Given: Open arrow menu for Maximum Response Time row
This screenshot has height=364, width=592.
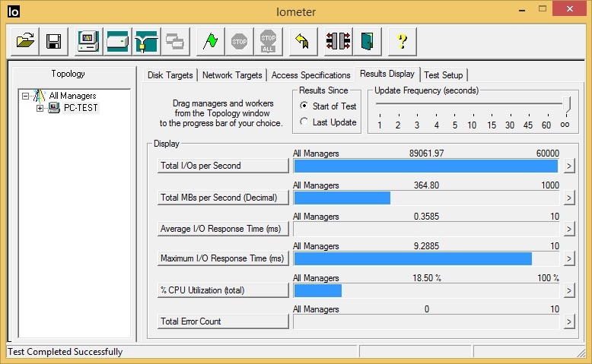Looking at the screenshot, I should (569, 259).
